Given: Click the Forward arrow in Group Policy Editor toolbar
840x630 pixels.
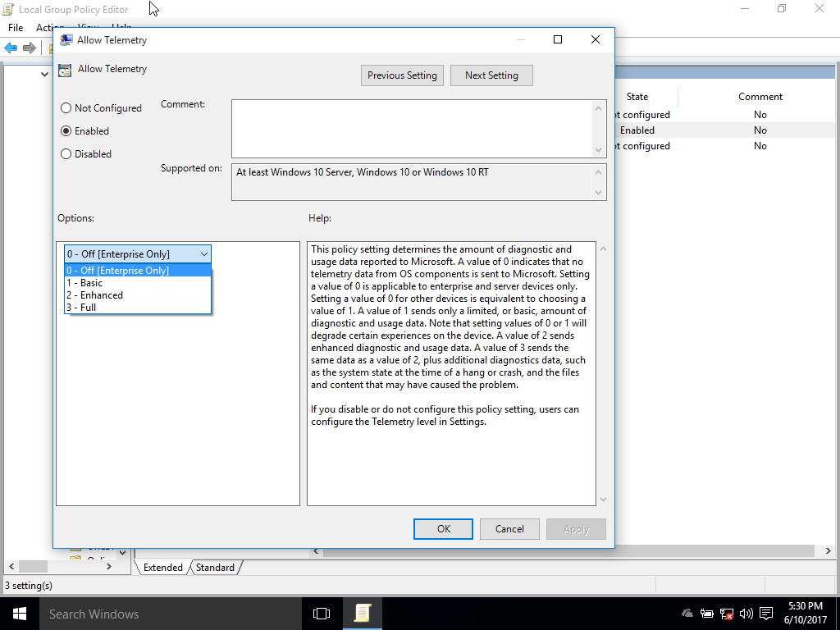Looking at the screenshot, I should (x=30, y=48).
